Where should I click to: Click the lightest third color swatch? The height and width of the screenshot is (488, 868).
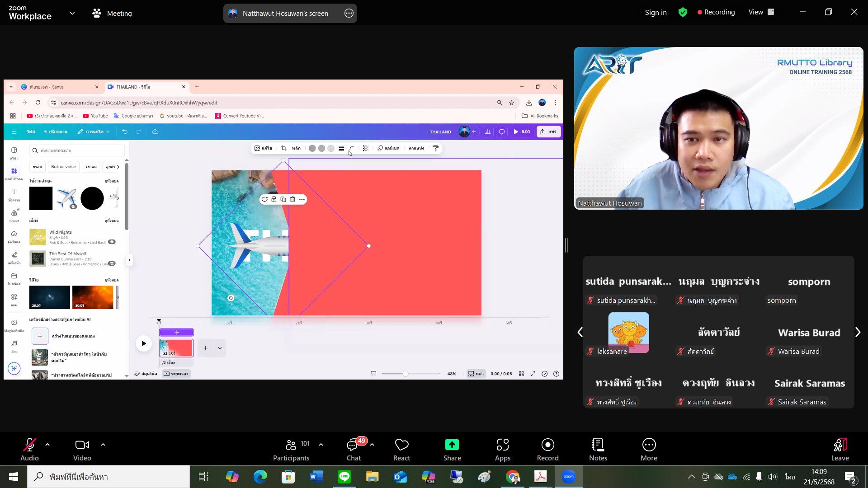(x=331, y=148)
